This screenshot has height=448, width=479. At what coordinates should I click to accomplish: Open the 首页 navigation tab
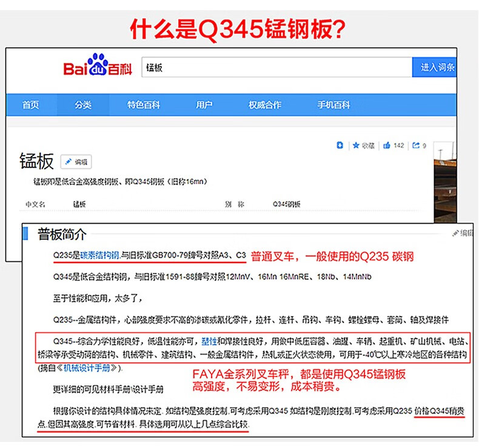(x=30, y=105)
